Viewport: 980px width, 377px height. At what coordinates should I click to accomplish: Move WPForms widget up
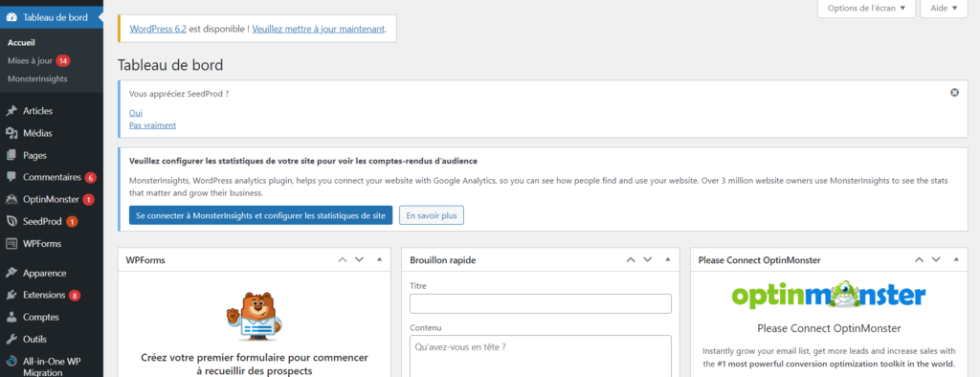pyautogui.click(x=342, y=259)
